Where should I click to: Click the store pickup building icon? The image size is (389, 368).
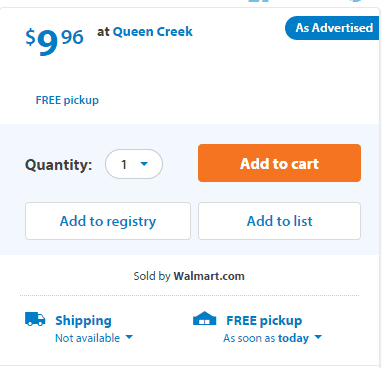205,318
